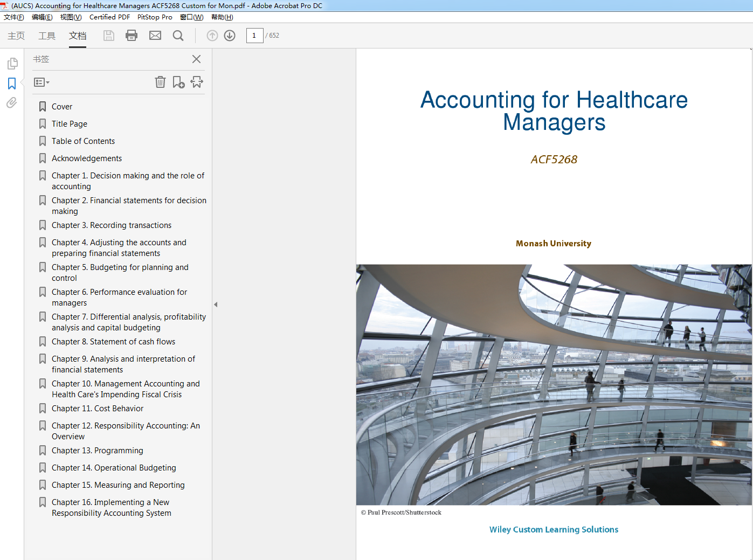Click the cover photo of glass dome
This screenshot has height=560, width=753.
pos(554,385)
